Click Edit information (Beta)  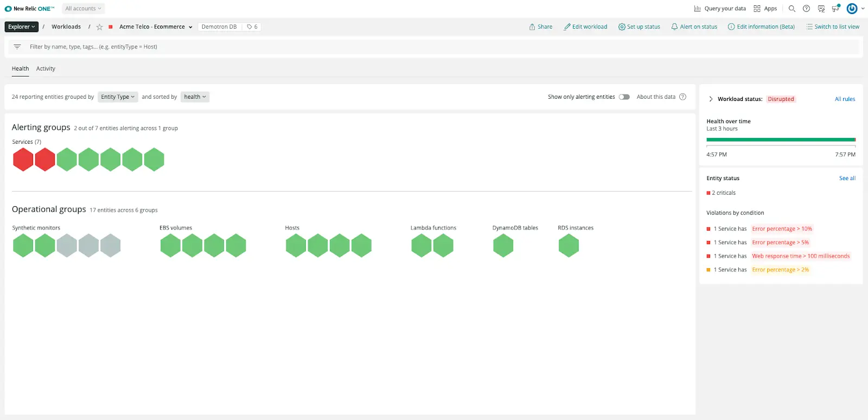pyautogui.click(x=761, y=27)
